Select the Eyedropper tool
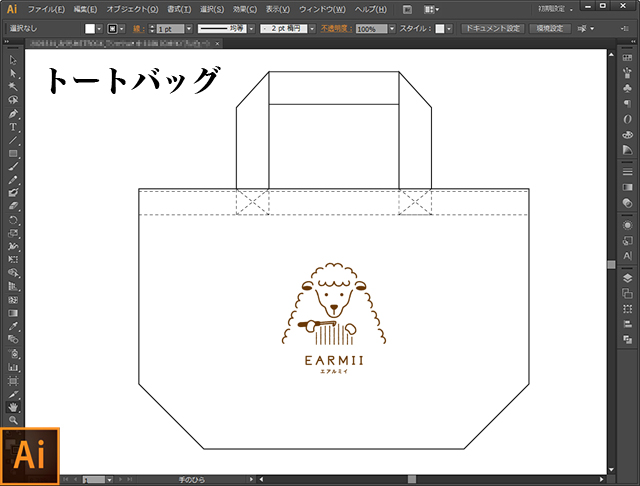Image resolution: width=640 pixels, height=486 pixels. [13, 326]
